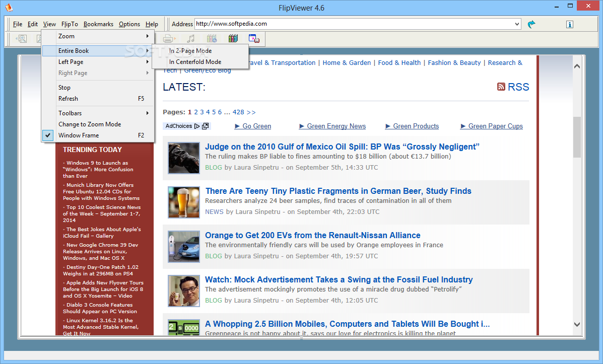603x364 pixels.
Task: Click the AdChoices triangle icon
Action: click(x=197, y=126)
